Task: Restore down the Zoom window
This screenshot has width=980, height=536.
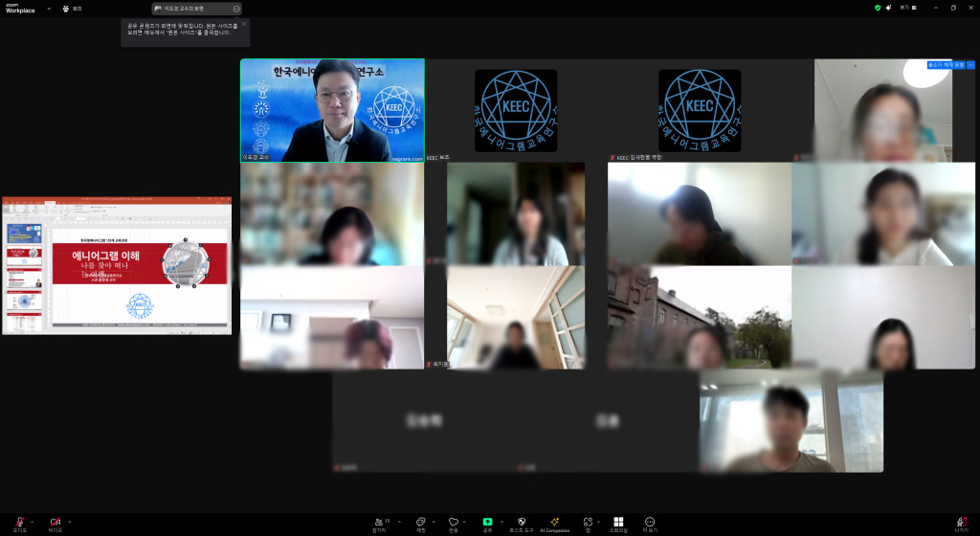Action: pyautogui.click(x=954, y=8)
